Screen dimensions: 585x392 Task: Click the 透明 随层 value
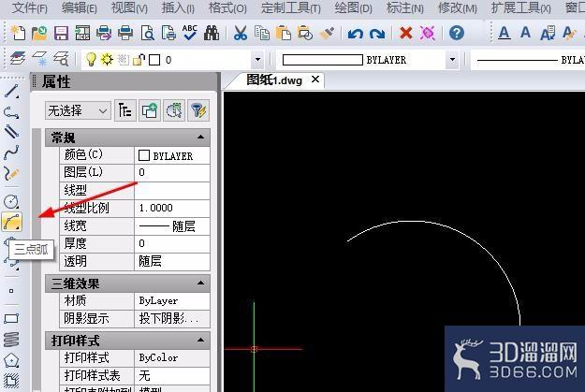(x=172, y=261)
